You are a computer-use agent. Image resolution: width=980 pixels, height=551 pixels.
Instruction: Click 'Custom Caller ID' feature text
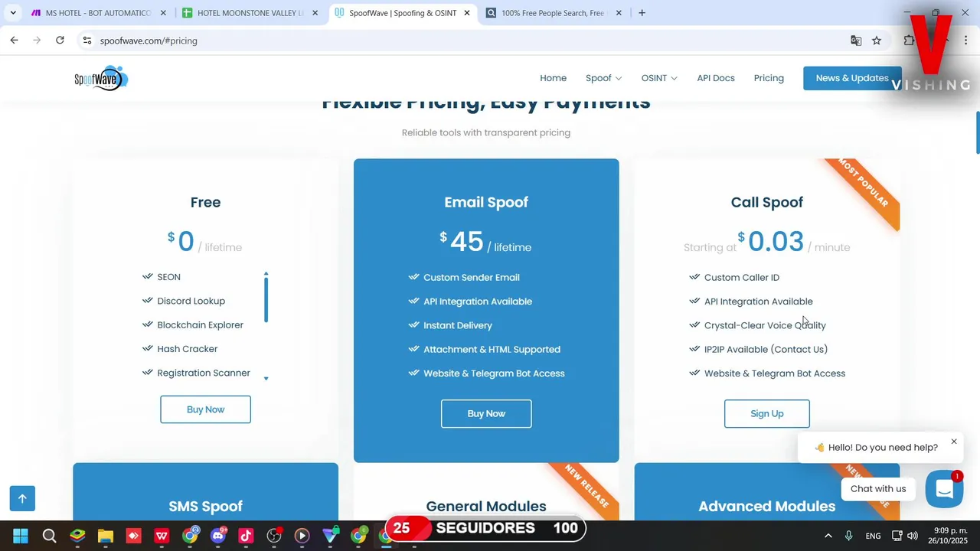coord(741,277)
